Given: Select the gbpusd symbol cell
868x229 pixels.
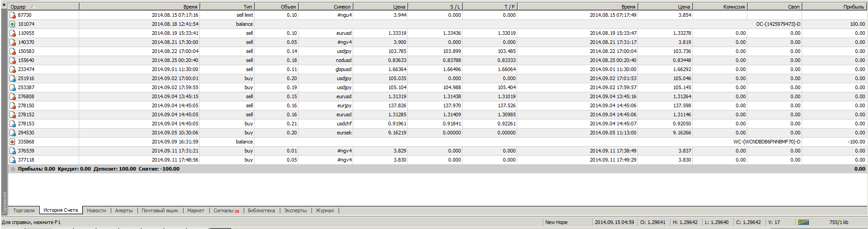Looking at the screenshot, I should pyautogui.click(x=344, y=69).
